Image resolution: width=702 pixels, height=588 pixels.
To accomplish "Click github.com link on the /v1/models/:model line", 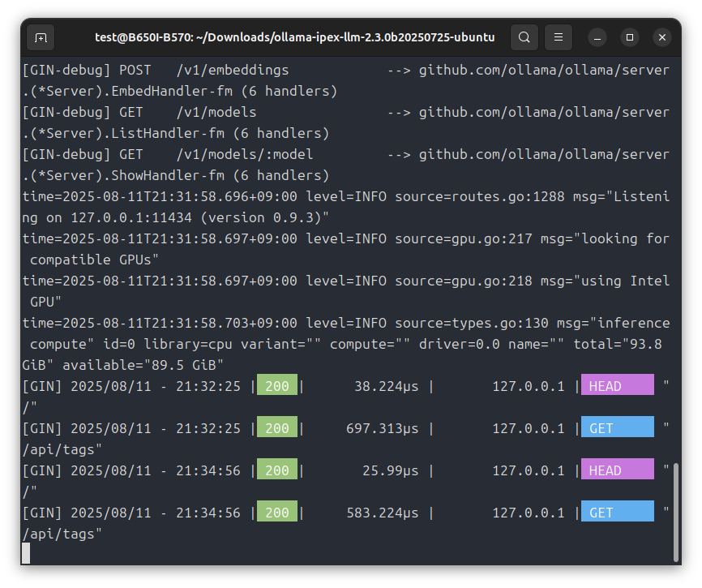I will 544,154.
